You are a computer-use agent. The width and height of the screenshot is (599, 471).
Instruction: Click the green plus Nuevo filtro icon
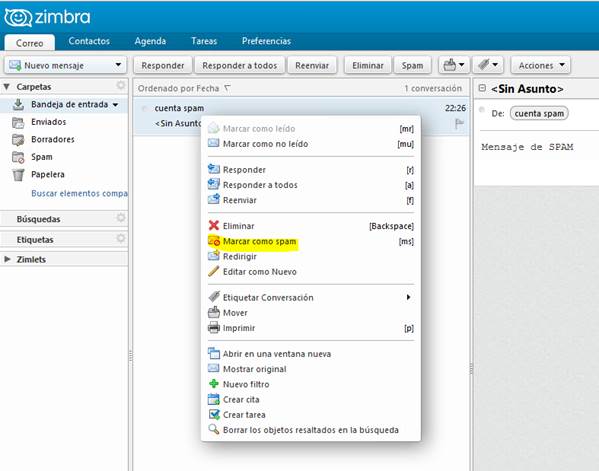(x=214, y=384)
